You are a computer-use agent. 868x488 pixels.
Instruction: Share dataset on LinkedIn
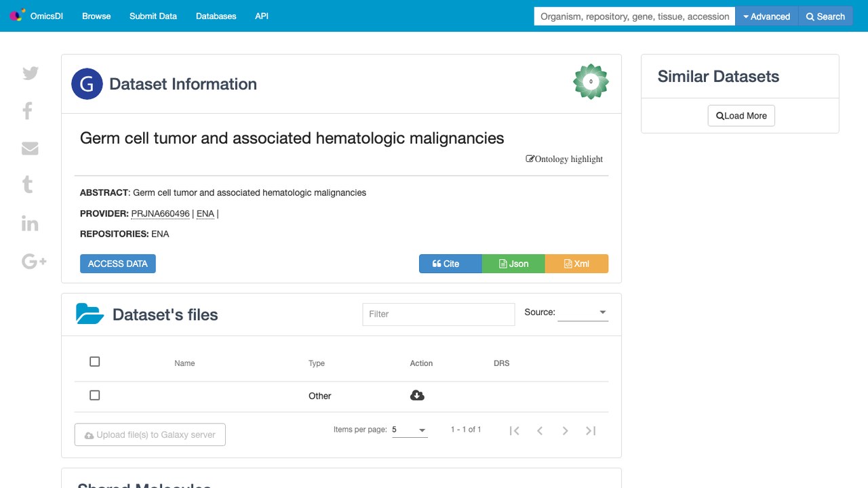point(30,224)
